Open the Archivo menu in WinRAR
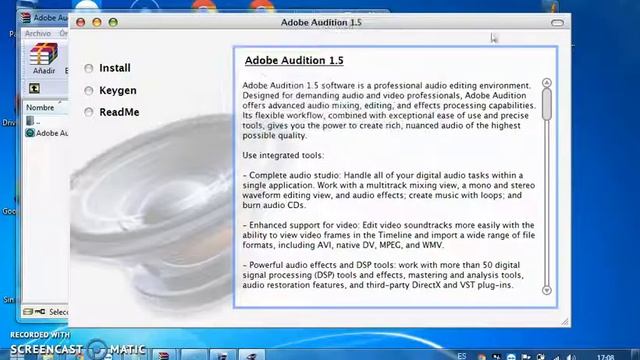This screenshot has width=640, height=360. click(38, 33)
